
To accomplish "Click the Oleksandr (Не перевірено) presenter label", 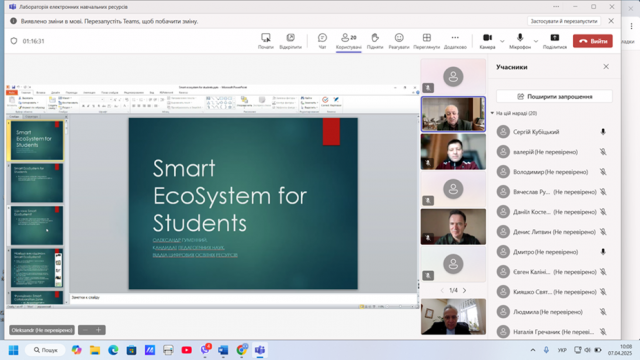I will (x=42, y=330).
